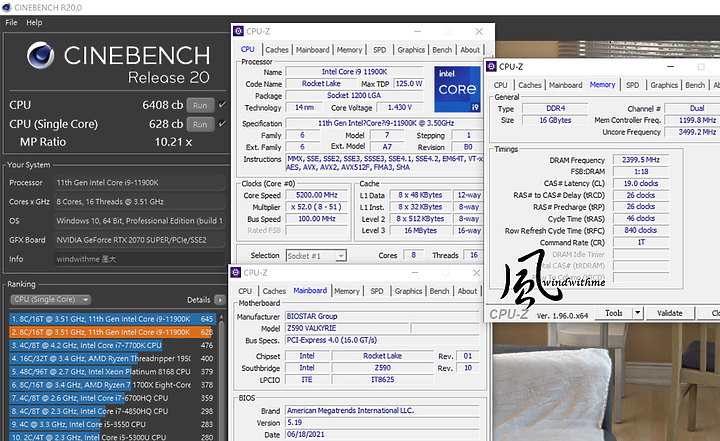Toggle the checkbox beside CPU test
The height and width of the screenshot is (441, 720).
pyautogui.click(x=222, y=105)
